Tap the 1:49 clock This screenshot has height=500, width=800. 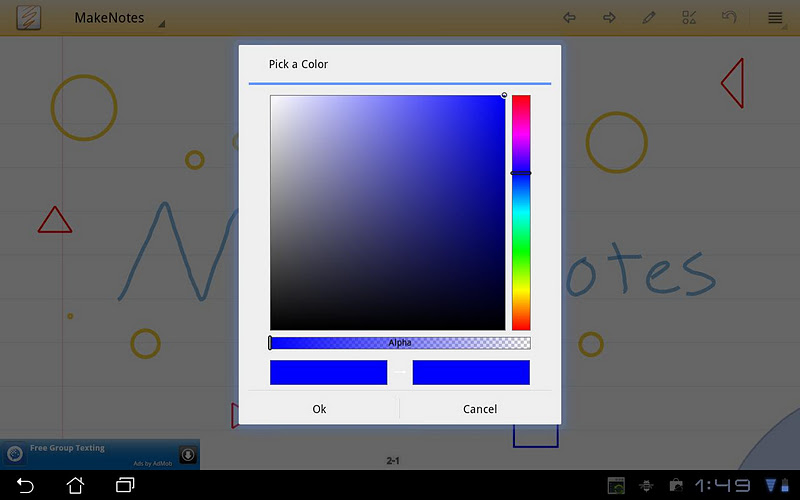coord(722,485)
